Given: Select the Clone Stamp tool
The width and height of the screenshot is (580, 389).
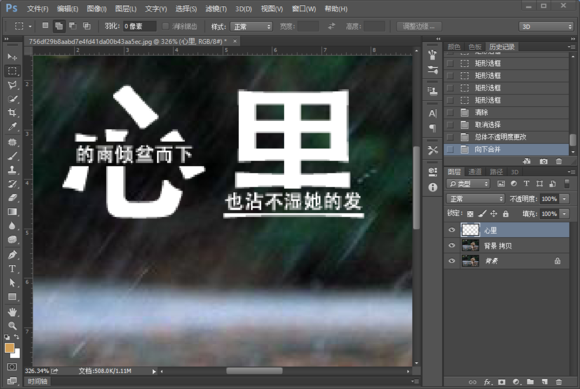Looking at the screenshot, I should tap(12, 170).
